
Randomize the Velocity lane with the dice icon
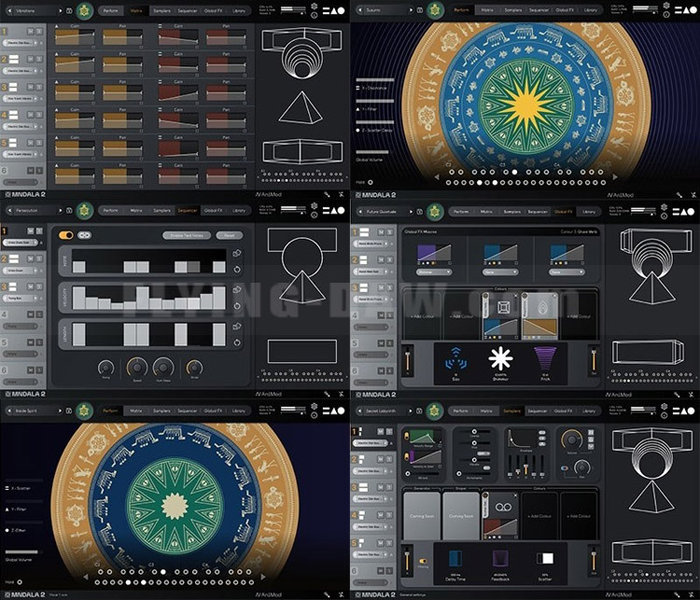tap(237, 289)
